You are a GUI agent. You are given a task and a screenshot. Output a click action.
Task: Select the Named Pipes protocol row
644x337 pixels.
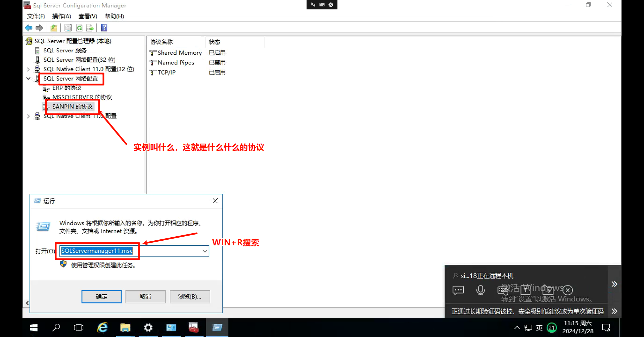[176, 62]
